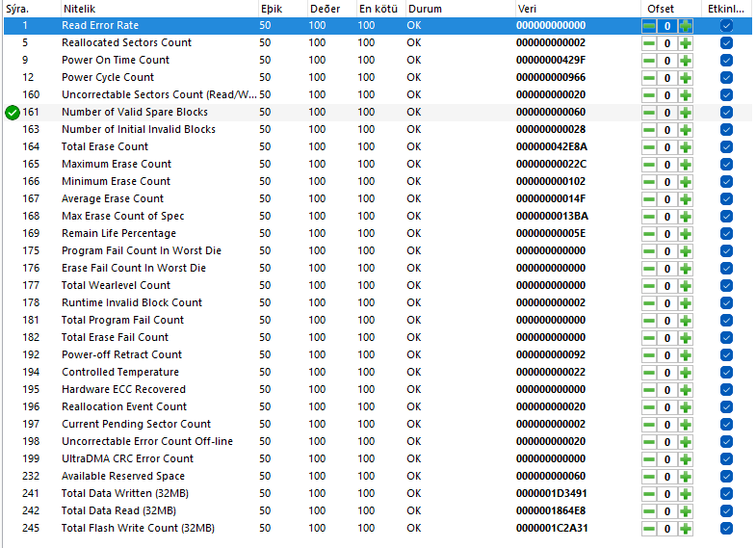756x548 pixels.
Task: Click plus icon on Reallocated Sectors Count row
Action: tap(685, 43)
